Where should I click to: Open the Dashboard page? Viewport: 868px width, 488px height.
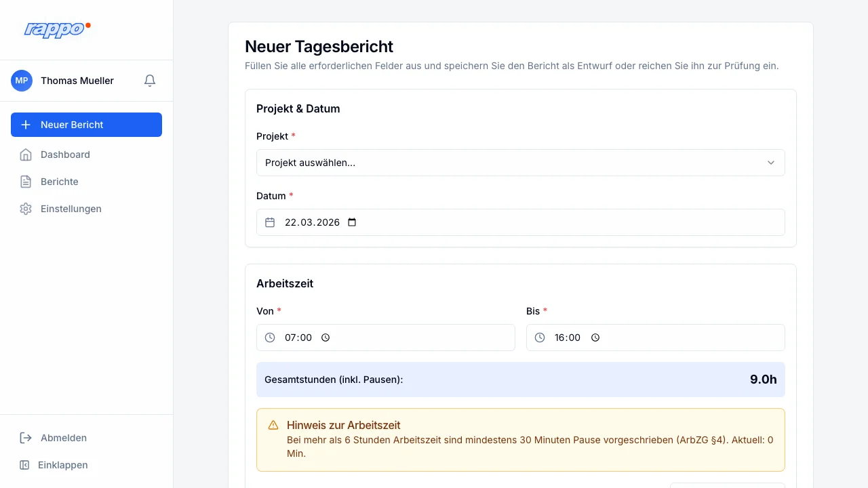(x=87, y=155)
